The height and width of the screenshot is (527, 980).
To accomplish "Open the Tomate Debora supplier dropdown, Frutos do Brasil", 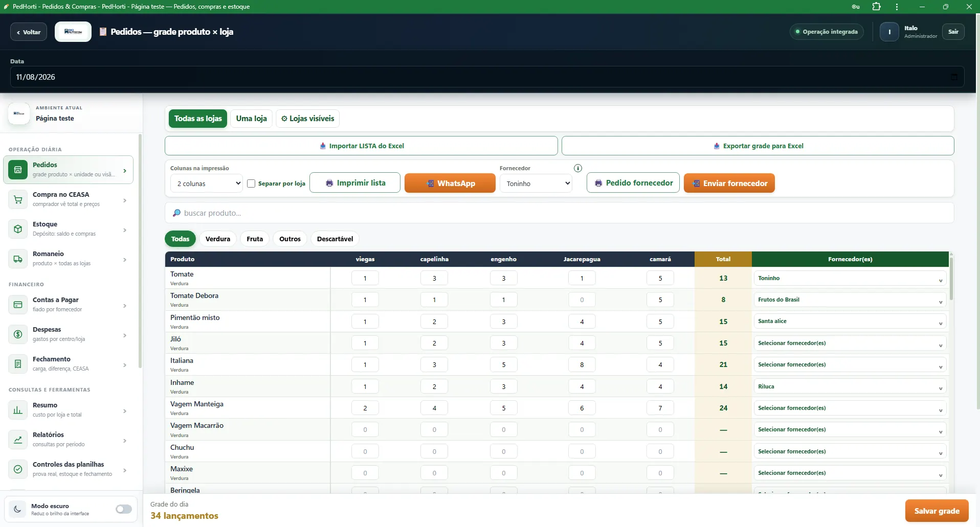I will pos(850,300).
